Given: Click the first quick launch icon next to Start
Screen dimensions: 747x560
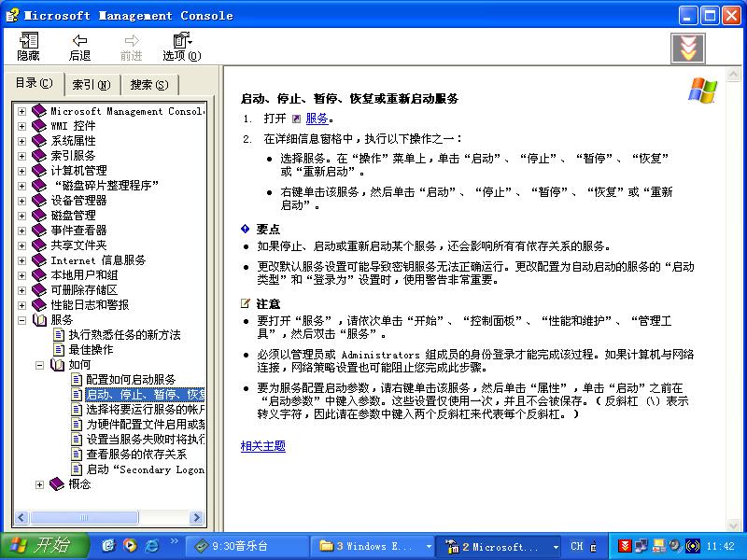Looking at the screenshot, I should click(x=108, y=546).
